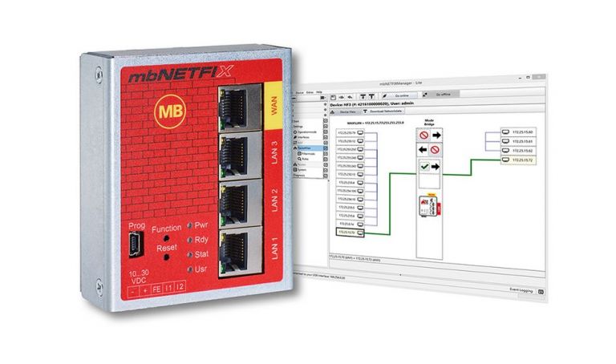The height and width of the screenshot is (364, 616).
Task: Click the icon next to Event Logging
Action: (x=541, y=291)
